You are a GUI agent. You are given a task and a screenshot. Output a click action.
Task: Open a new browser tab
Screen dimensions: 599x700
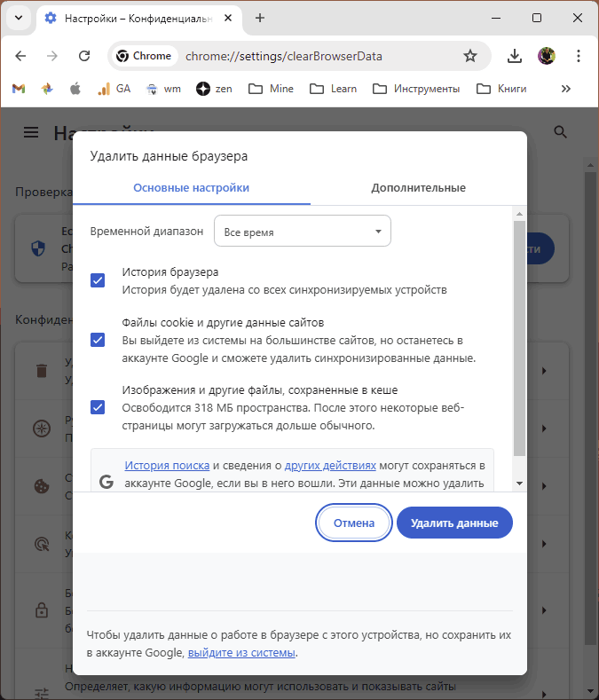[x=259, y=18]
